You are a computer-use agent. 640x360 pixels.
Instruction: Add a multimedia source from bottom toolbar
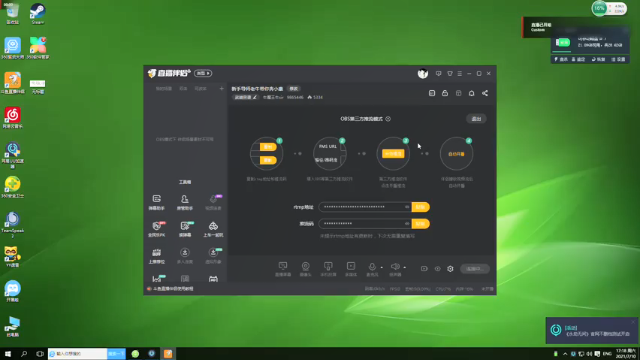point(351,269)
